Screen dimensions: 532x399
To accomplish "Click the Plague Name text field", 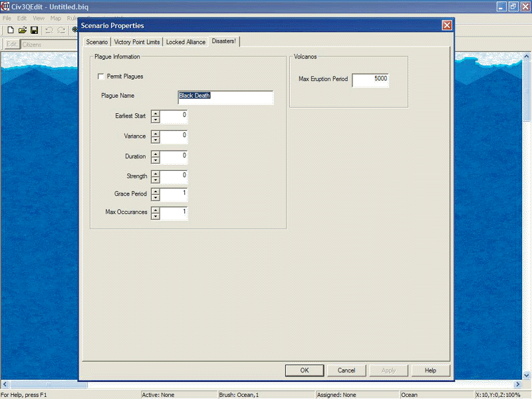I will (225, 98).
